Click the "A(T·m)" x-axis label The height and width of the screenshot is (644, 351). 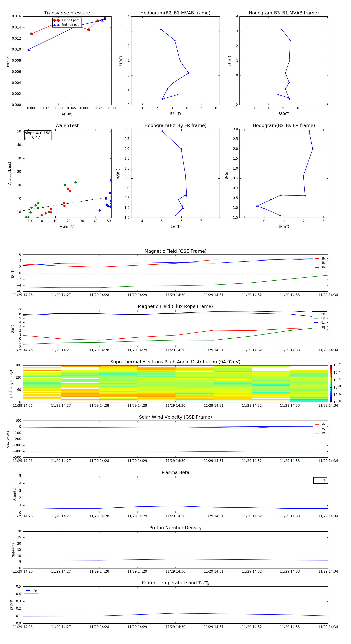click(x=67, y=114)
